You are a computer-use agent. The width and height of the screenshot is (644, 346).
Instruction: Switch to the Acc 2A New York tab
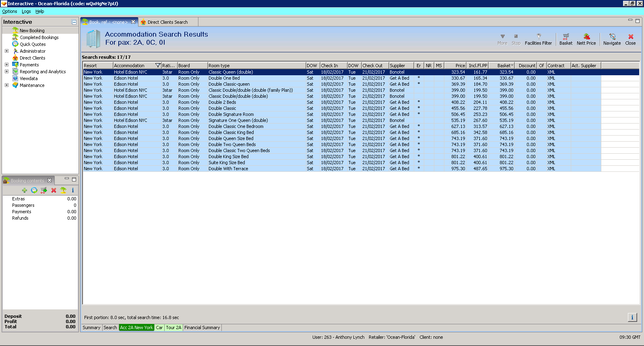point(136,327)
